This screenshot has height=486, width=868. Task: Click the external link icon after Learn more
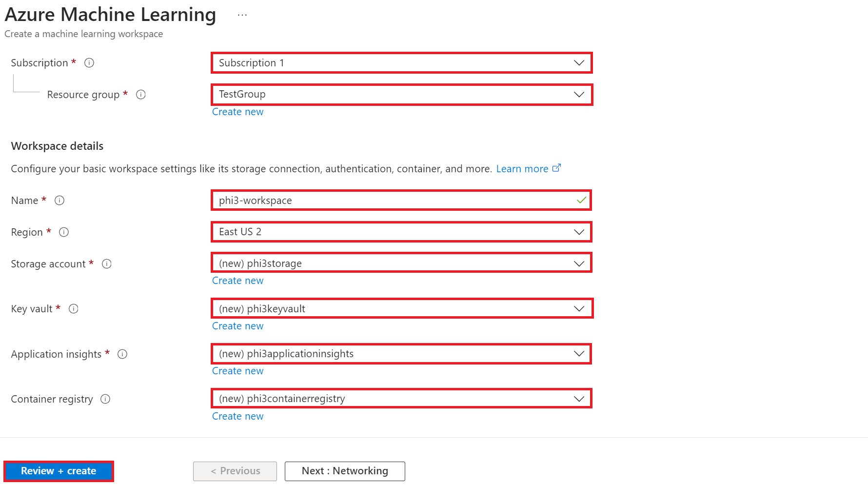[556, 168]
